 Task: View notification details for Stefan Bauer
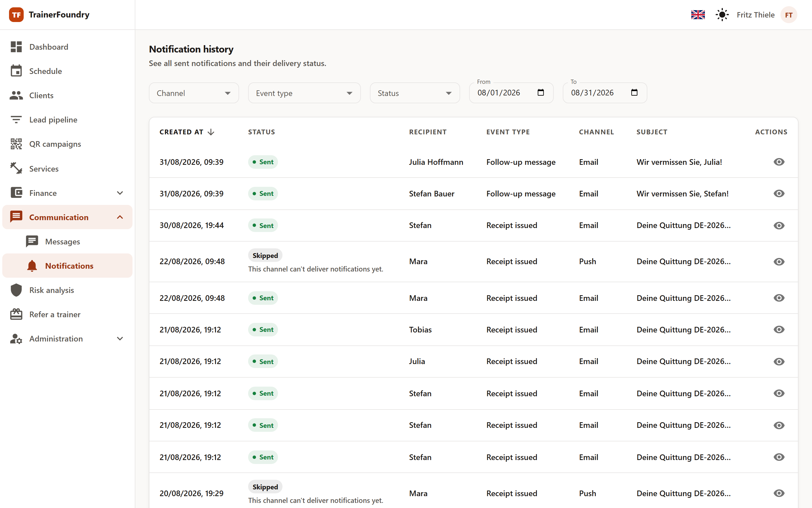coord(779,194)
